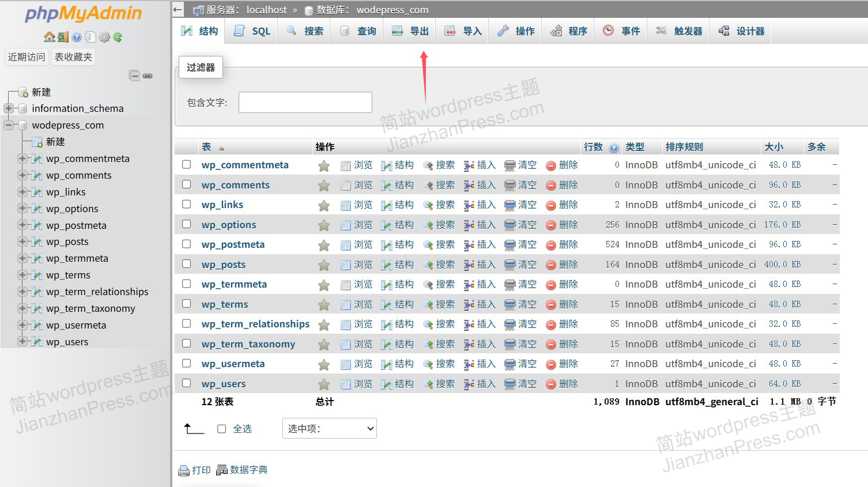Switch to the 导出 export tab
The height and width of the screenshot is (487, 868).
412,31
